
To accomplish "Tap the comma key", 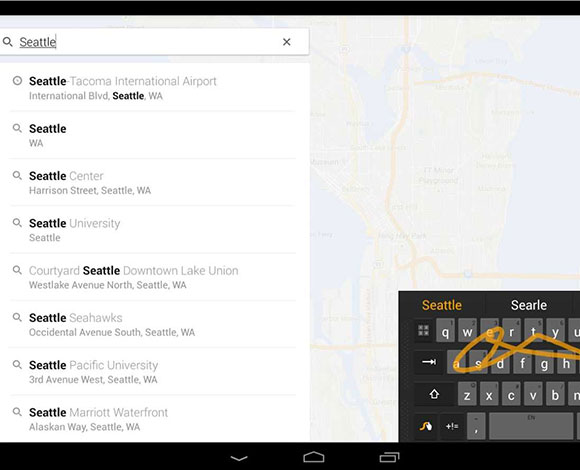I will (476, 426).
